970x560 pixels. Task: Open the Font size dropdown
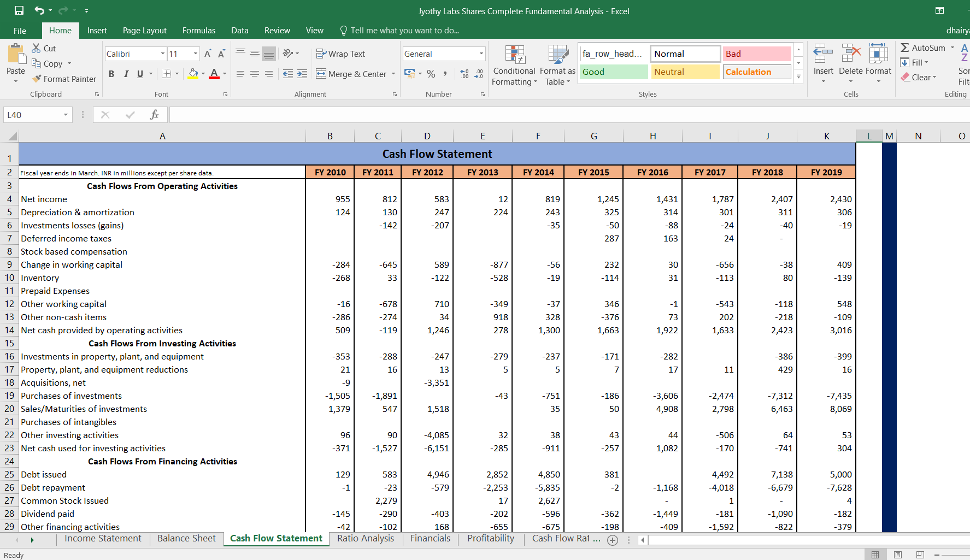pos(196,54)
